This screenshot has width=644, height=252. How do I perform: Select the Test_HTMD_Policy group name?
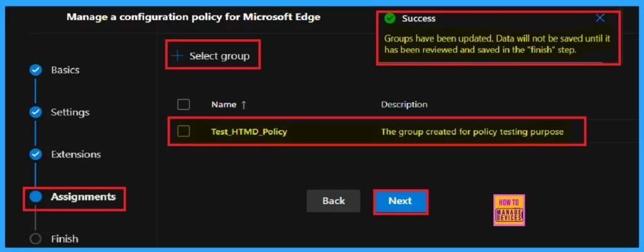click(249, 132)
